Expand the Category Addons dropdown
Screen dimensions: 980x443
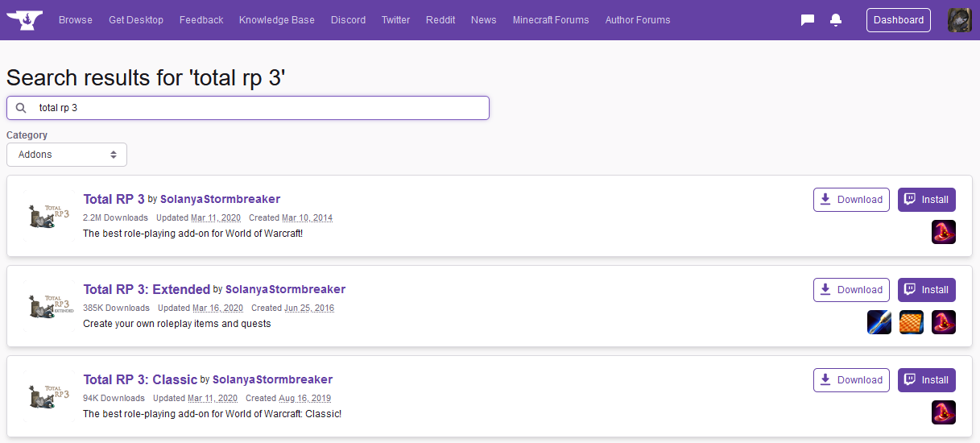[x=67, y=155]
